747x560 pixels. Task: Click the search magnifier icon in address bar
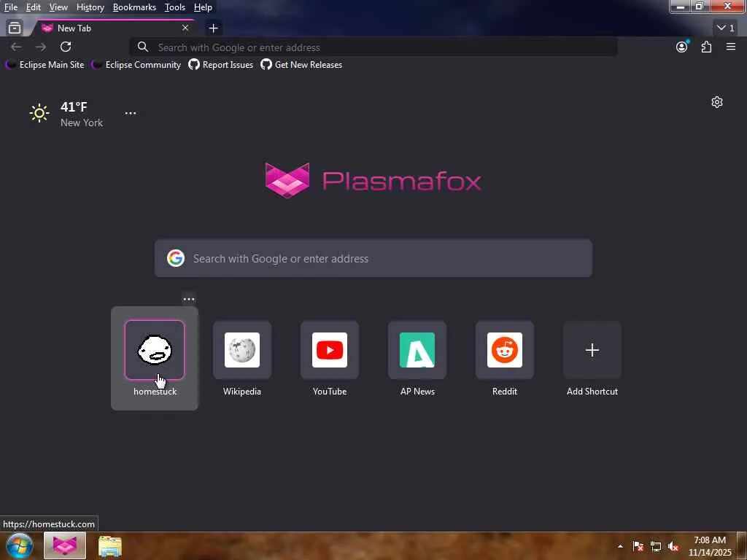(x=142, y=47)
